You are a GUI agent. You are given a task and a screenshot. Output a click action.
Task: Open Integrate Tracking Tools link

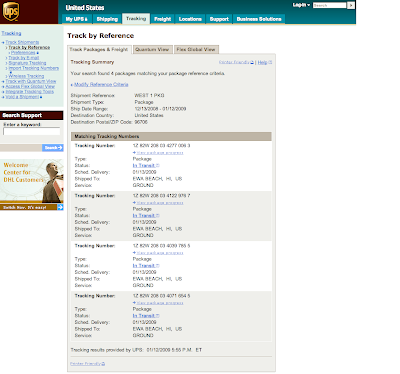click(29, 92)
